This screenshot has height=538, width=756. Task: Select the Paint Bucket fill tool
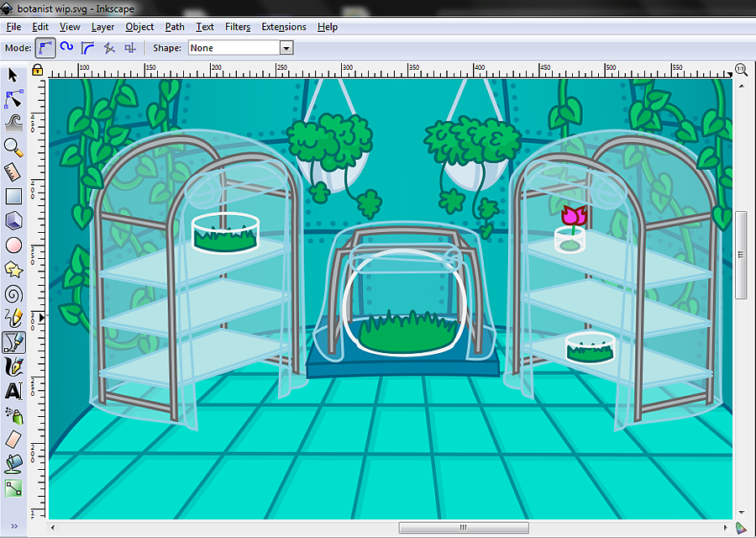(13, 464)
